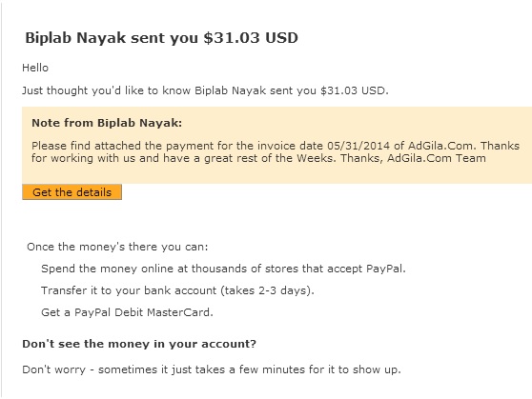
Task: Click empty area of the note box below its text
Action: pos(276,174)
